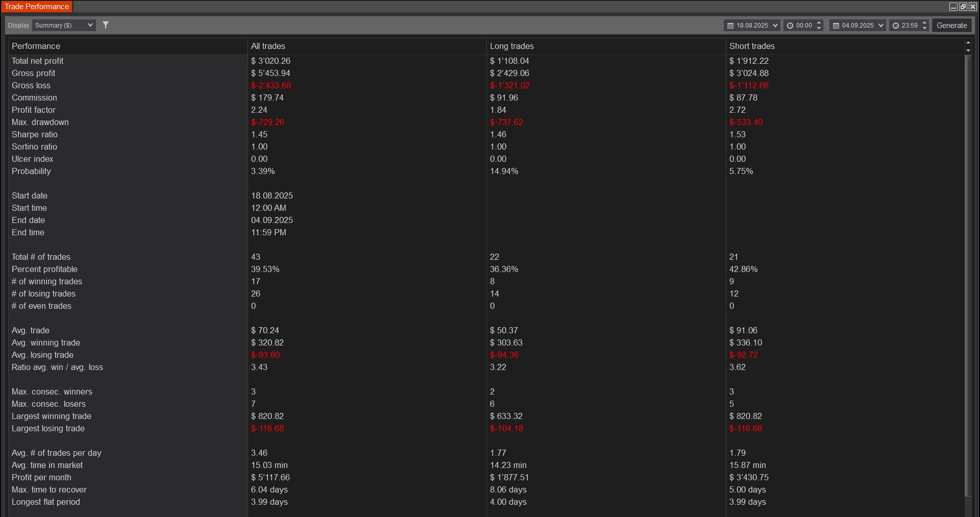Click the Long trades column header

pyautogui.click(x=511, y=46)
